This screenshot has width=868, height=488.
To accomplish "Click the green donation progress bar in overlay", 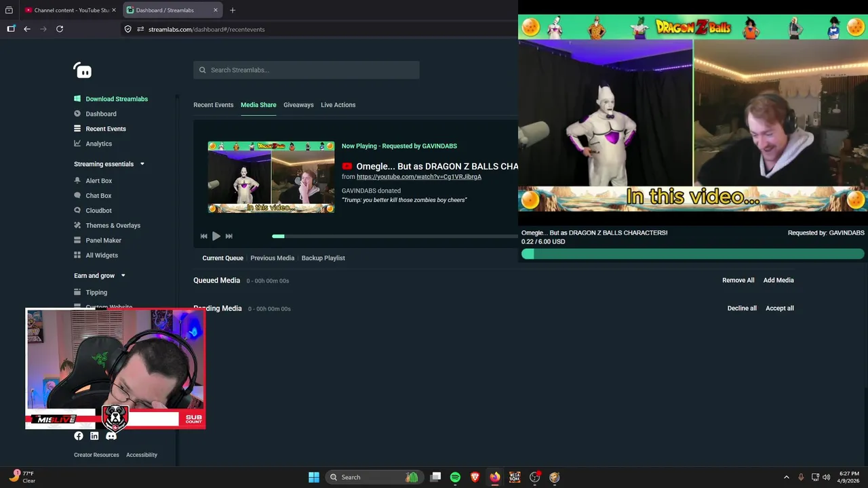I will (692, 254).
